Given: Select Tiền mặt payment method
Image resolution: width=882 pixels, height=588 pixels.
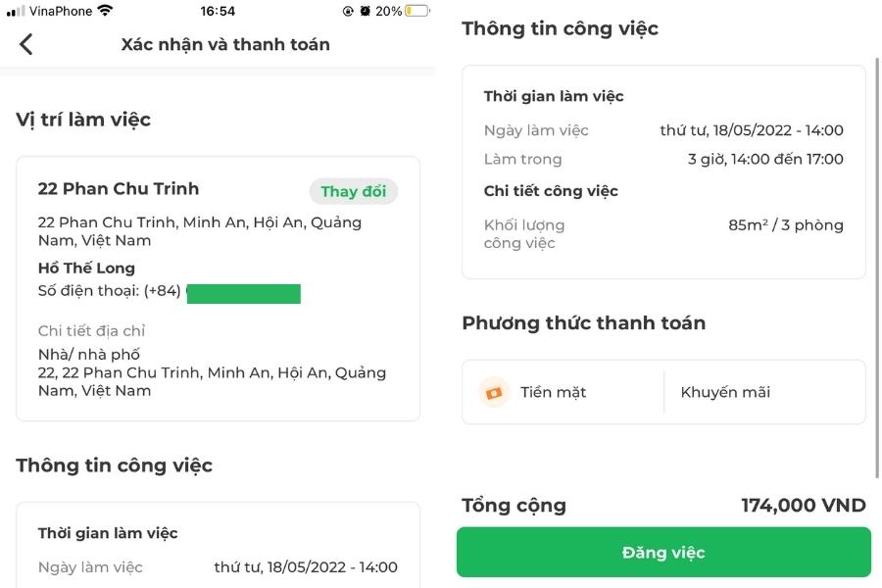Looking at the screenshot, I should pyautogui.click(x=553, y=392).
